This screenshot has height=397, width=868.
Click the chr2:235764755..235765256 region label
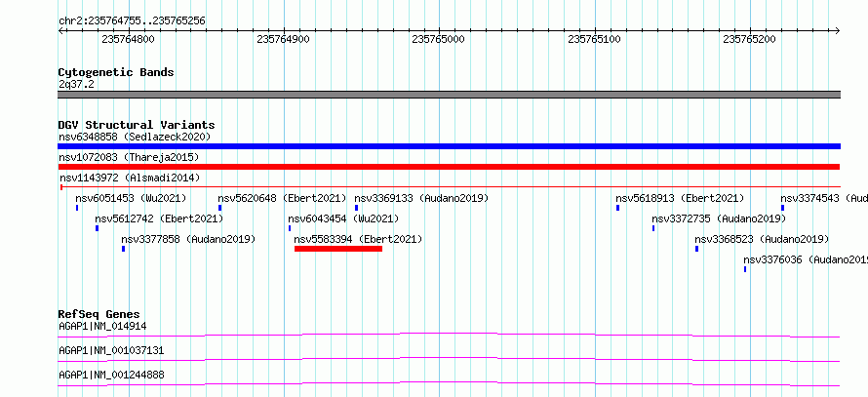(132, 21)
